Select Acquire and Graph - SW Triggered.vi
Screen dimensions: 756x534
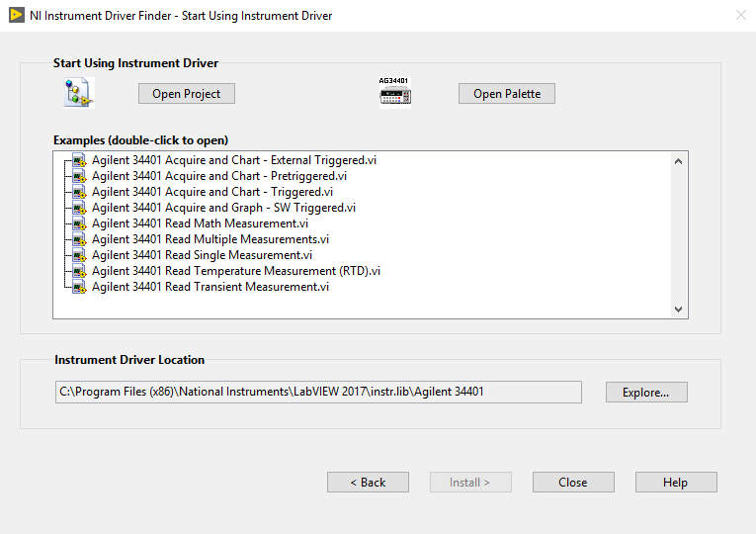pos(223,208)
